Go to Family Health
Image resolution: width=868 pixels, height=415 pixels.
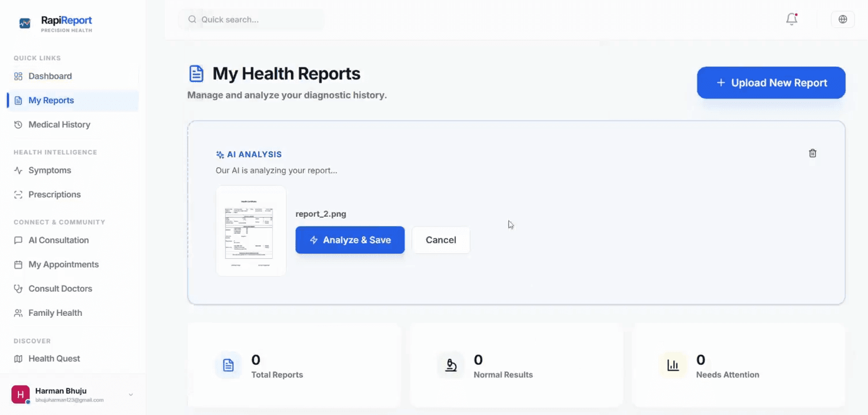click(73, 313)
